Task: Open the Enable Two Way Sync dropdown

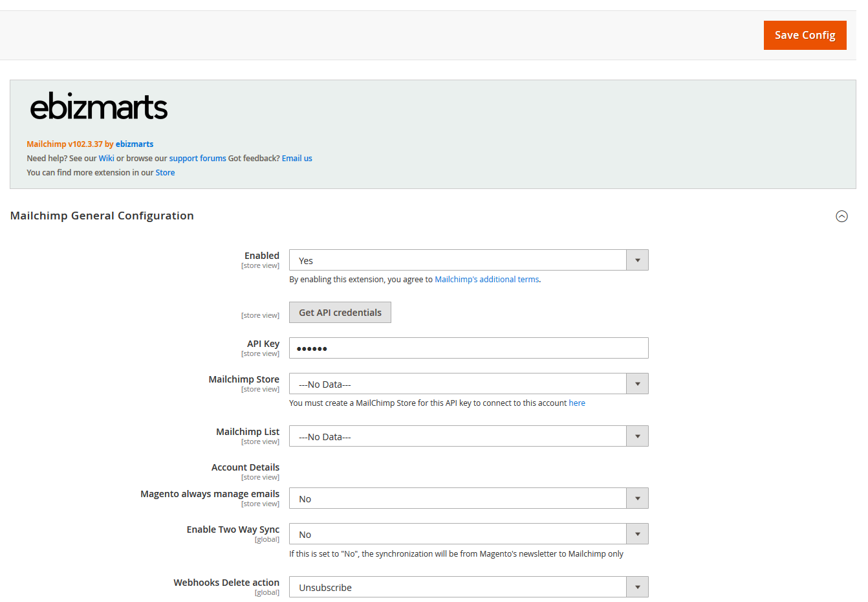Action: 637,533
